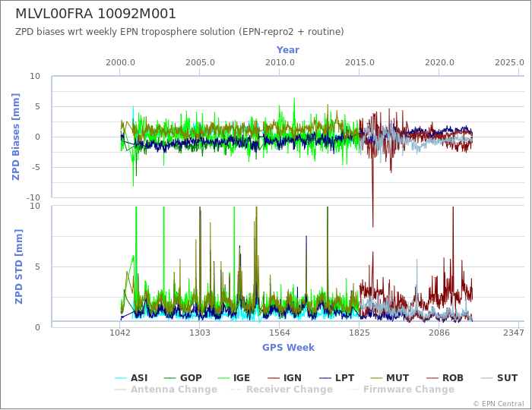Click the olive MUT legend line marker
The height and width of the screenshot is (410, 532).
coord(376,378)
